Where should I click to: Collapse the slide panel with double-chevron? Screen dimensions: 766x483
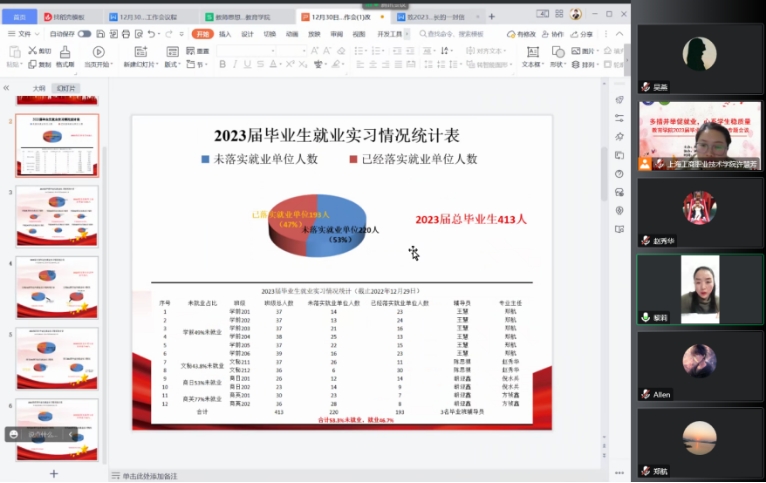[8, 88]
